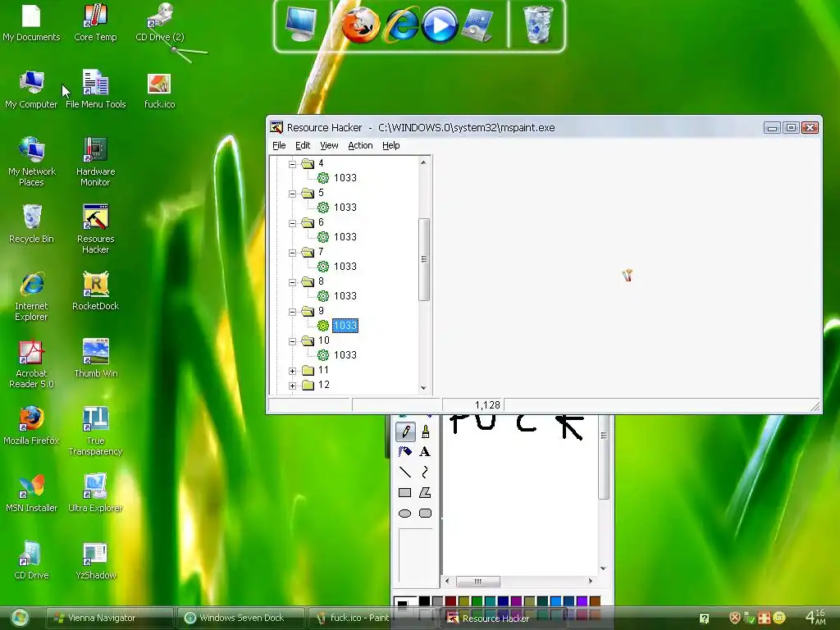Select the Rounded Rectangle tool in Paint

tap(426, 514)
